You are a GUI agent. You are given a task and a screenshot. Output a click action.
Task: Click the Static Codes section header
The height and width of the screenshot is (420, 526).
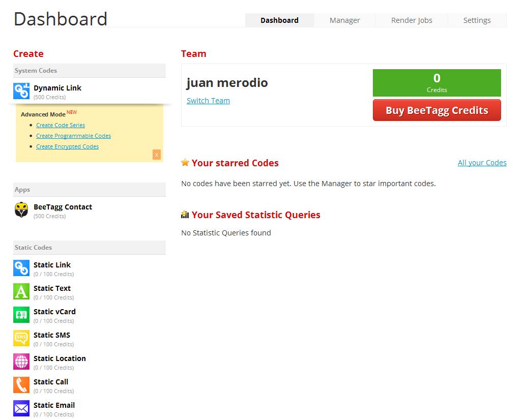click(90, 248)
